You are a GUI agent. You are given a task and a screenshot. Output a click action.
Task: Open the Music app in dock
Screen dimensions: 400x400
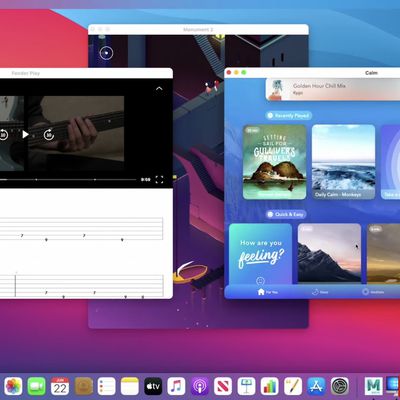pos(176,386)
